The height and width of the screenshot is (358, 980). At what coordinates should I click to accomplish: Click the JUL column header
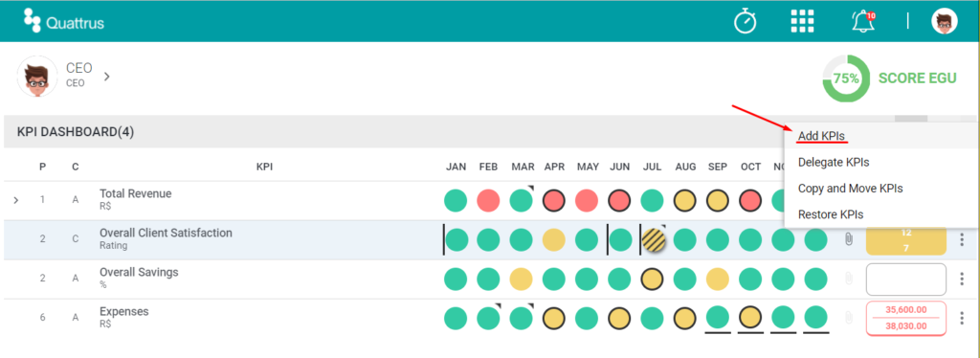[x=652, y=167]
